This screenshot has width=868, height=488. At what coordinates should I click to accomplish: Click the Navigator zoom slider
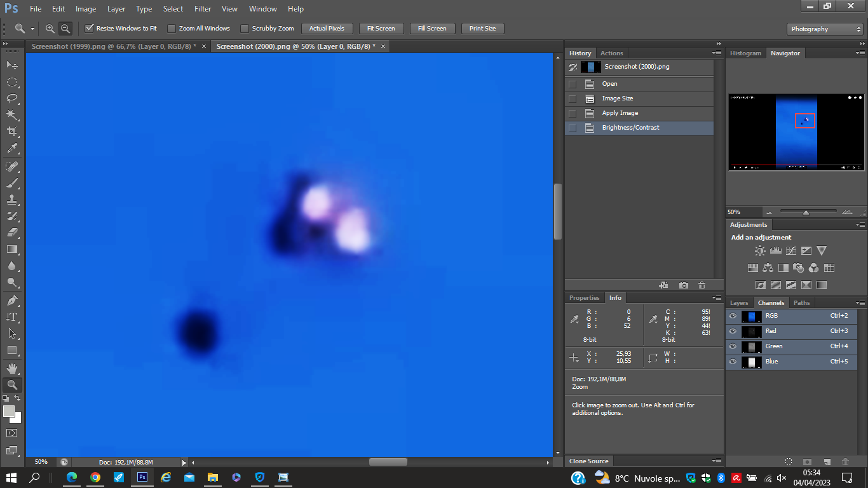806,212
